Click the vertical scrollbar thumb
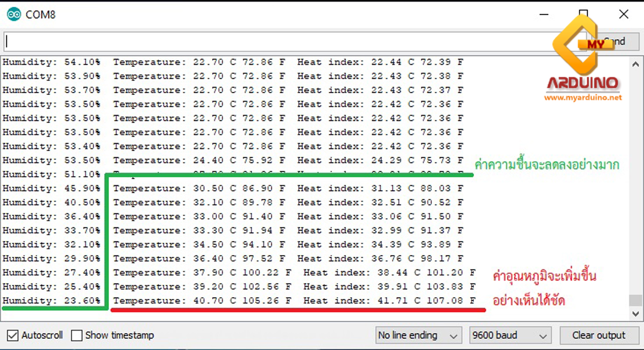The image size is (644, 350). coord(635,300)
